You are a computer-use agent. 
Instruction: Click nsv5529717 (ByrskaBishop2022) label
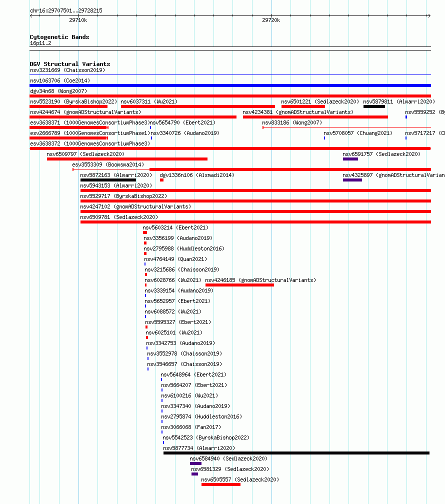(124, 196)
